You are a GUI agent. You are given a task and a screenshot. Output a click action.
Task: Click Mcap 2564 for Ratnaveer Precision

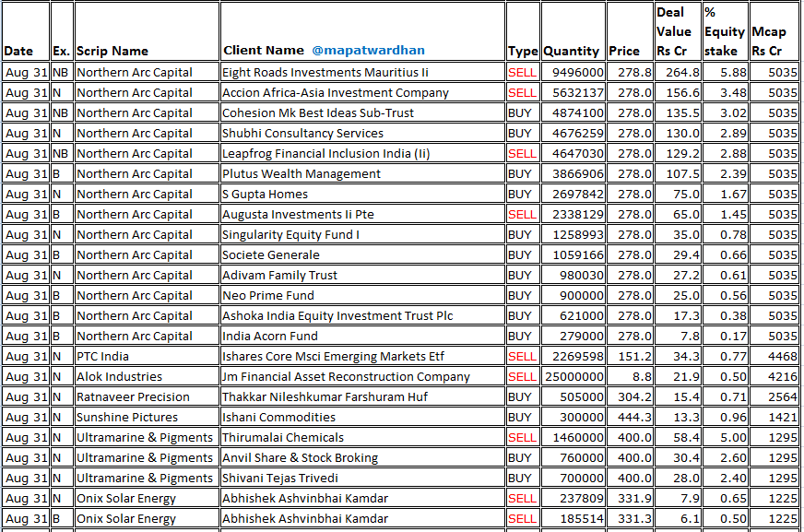774,397
